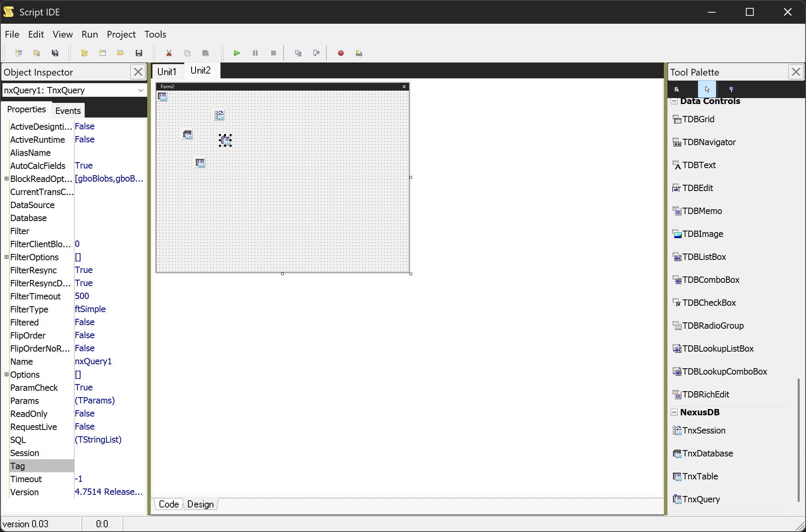
Task: Click the FilterTimeout value 500
Action: 82,296
